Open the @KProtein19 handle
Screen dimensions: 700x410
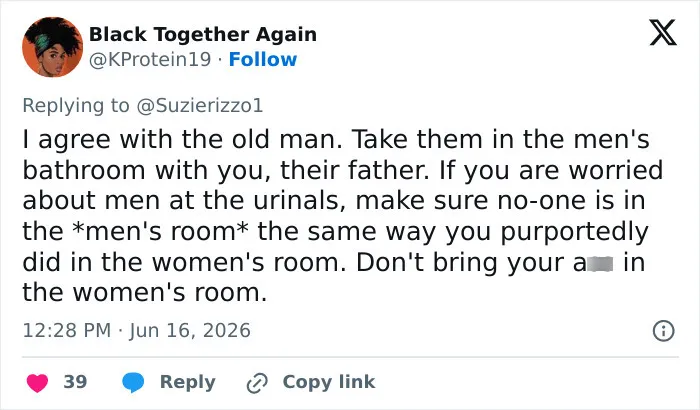pos(150,59)
